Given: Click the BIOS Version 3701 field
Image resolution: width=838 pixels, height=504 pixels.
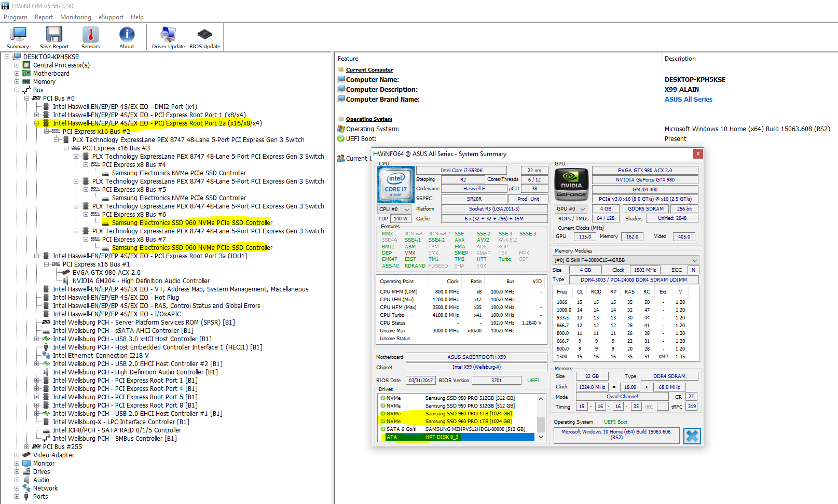Looking at the screenshot, I should click(x=496, y=381).
